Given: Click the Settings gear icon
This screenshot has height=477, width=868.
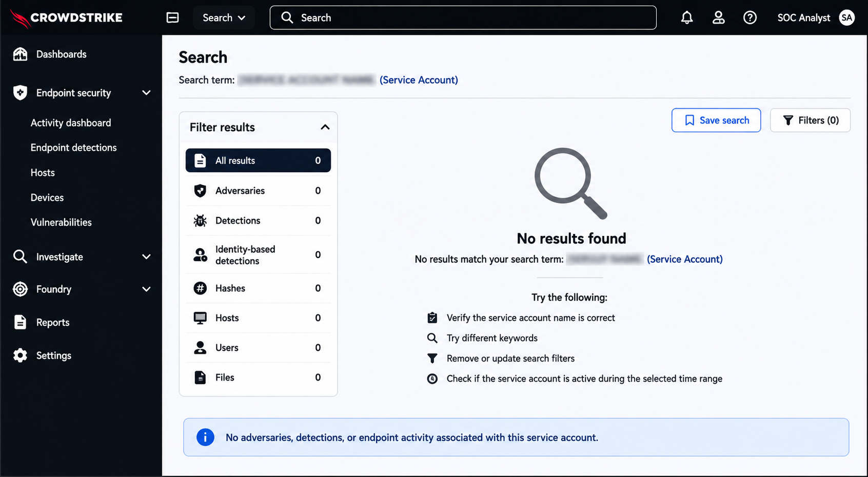Looking at the screenshot, I should click(x=20, y=355).
